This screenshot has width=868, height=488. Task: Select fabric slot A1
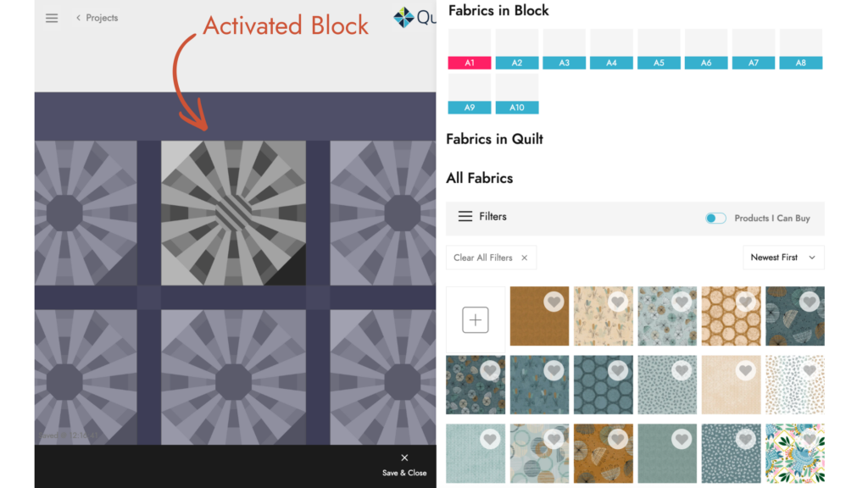pyautogui.click(x=470, y=49)
